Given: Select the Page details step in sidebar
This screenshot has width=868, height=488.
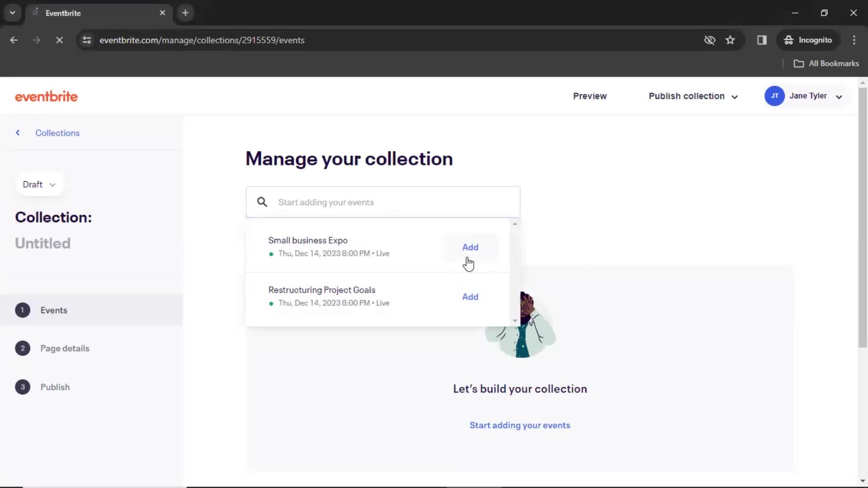Looking at the screenshot, I should (65, 348).
